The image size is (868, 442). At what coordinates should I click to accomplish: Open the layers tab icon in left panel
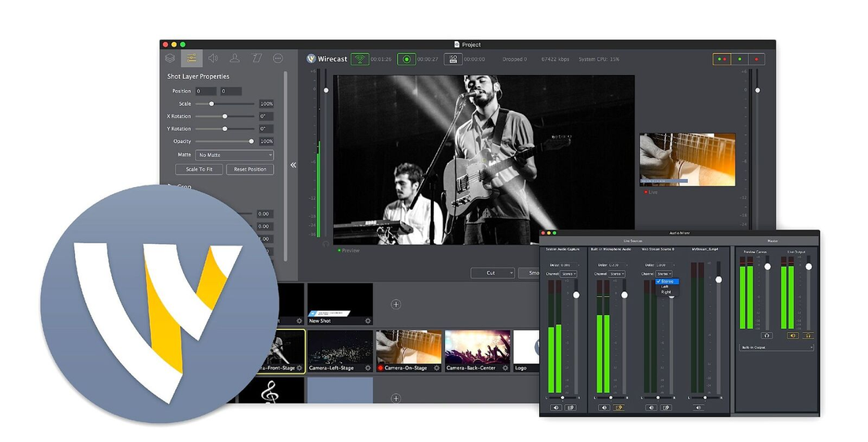click(170, 58)
